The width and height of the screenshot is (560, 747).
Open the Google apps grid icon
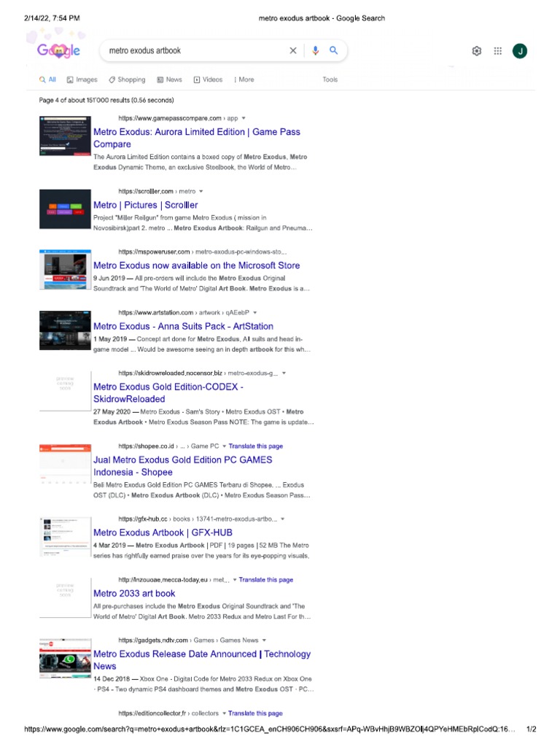pyautogui.click(x=497, y=51)
